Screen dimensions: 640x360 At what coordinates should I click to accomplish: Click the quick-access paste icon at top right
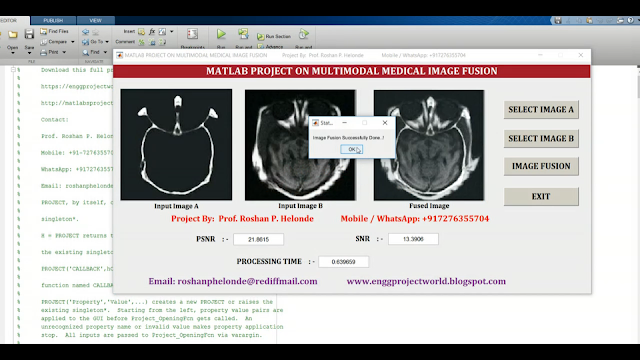click(x=589, y=20)
